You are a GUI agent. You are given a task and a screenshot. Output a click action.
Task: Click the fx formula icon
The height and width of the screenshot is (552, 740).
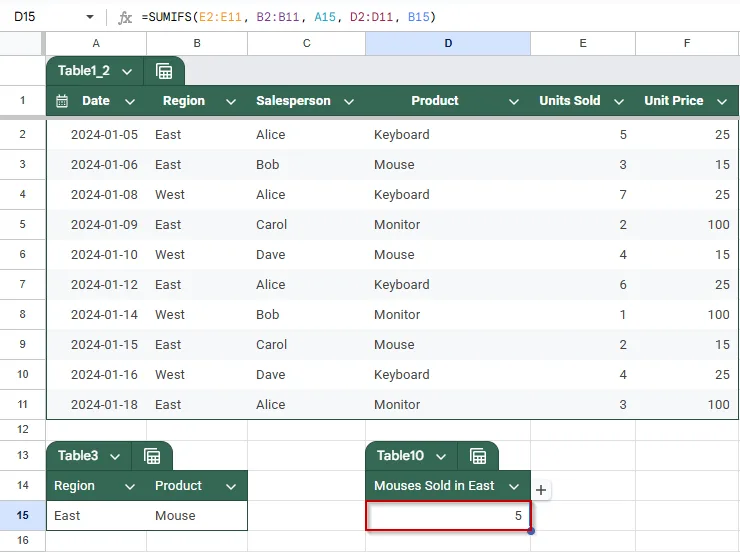click(125, 17)
